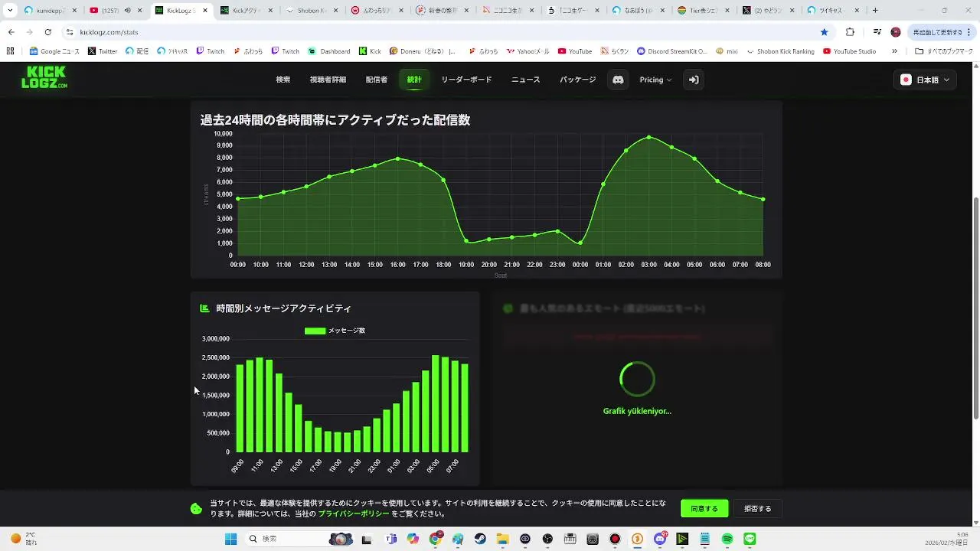The height and width of the screenshot is (551, 980).
Task: Decline cookies with 拒否する button
Action: click(x=758, y=508)
